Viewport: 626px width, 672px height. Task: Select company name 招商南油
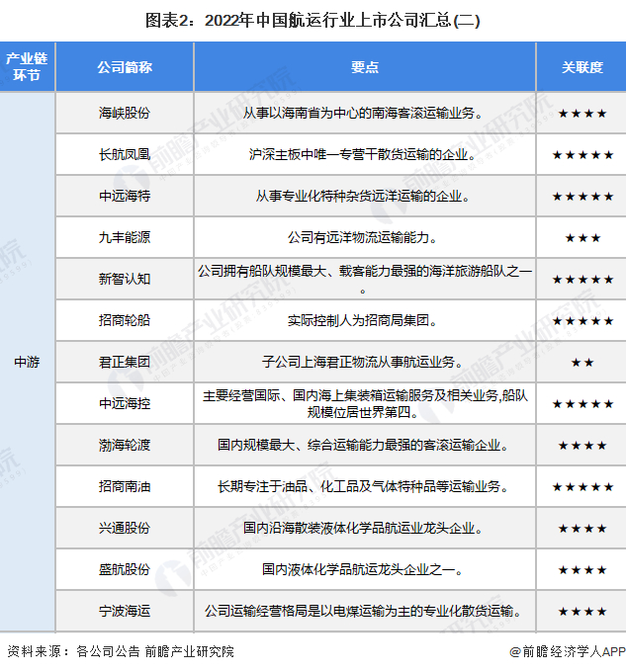coord(125,487)
